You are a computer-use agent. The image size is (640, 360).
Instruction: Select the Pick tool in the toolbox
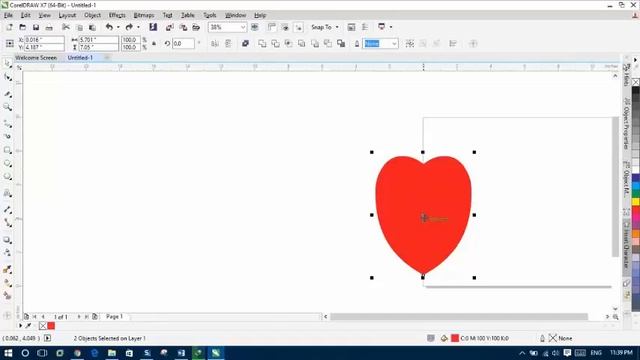pos(8,64)
